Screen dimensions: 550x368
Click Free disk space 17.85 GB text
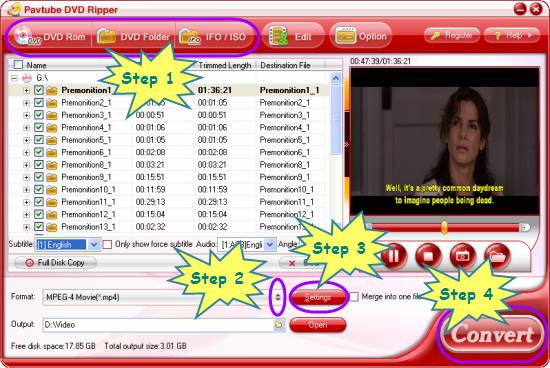pyautogui.click(x=53, y=346)
